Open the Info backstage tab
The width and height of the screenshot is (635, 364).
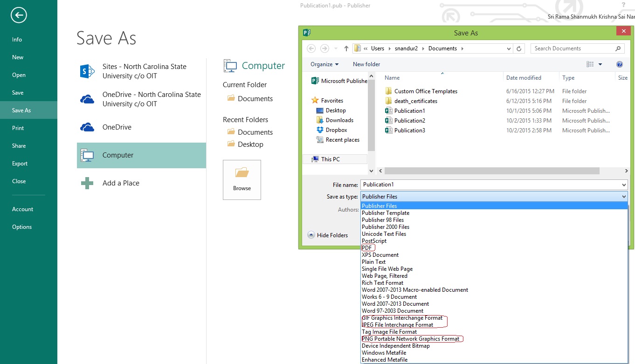coord(28,40)
